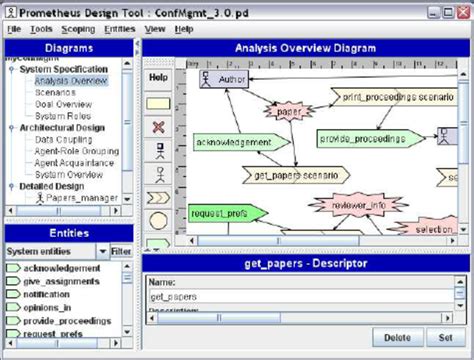
Task: Click Papers_manager agent icon in tree
Action: coord(40,198)
